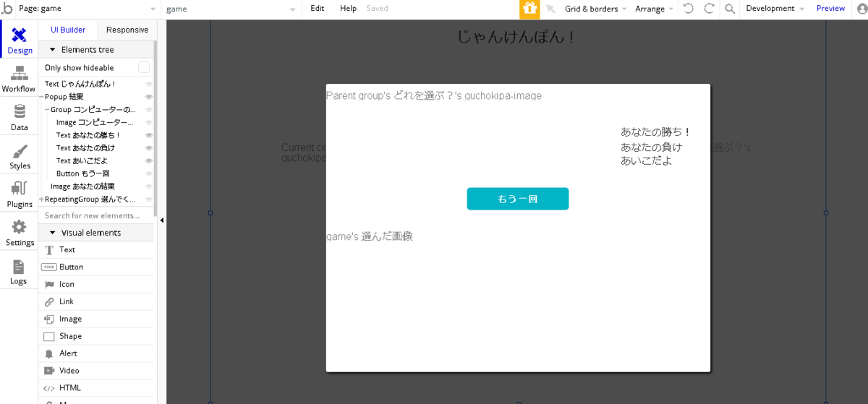This screenshot has height=404, width=868.
Task: Toggle visibility eye for RepeatingGroup 選んでく
Action: coord(149,199)
